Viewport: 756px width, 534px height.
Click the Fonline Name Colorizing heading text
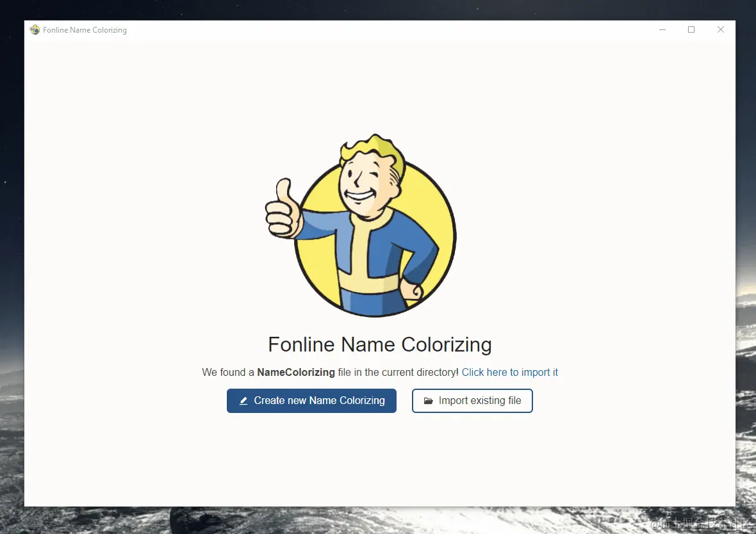(380, 344)
